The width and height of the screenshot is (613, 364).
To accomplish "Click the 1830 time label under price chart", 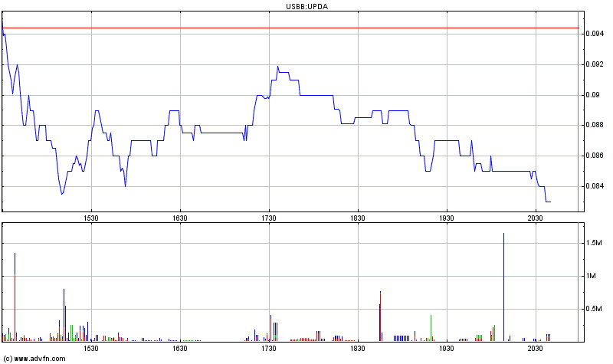I will pos(358,218).
